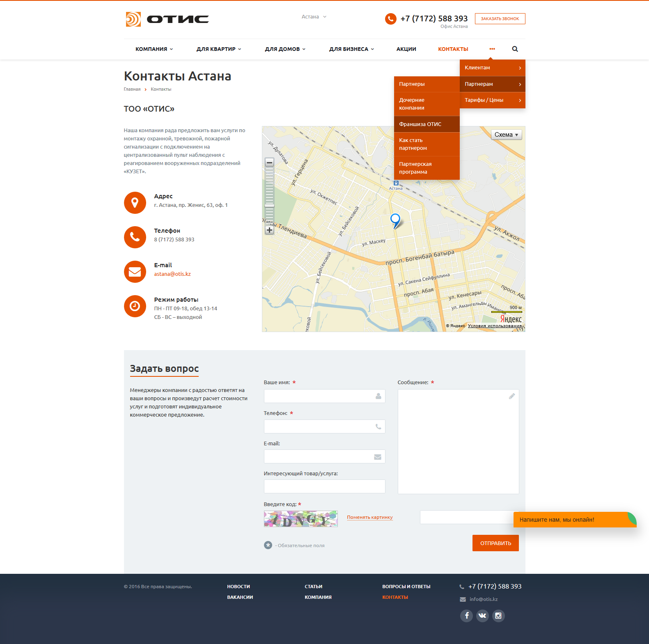Open ВОПРОСЫ И ОТВЕТЫ in the footer
Viewport: 649px width, 644px height.
pos(406,587)
